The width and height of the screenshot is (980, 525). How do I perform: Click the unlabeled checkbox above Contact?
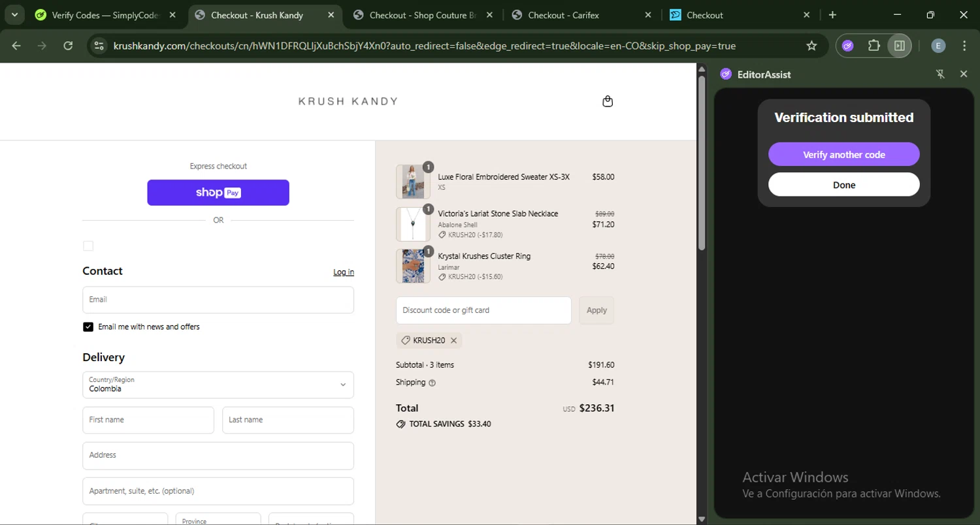coord(88,246)
